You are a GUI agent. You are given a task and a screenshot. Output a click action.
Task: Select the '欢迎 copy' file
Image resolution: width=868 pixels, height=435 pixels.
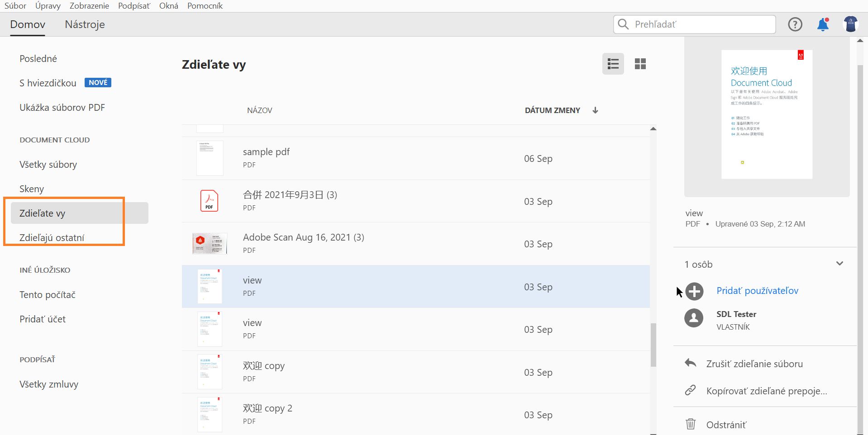coord(416,372)
